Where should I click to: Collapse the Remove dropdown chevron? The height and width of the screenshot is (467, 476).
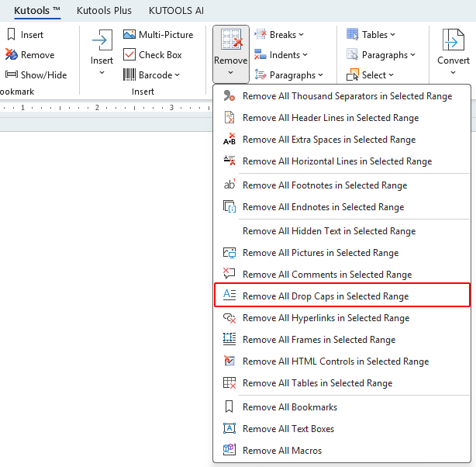tap(231, 73)
